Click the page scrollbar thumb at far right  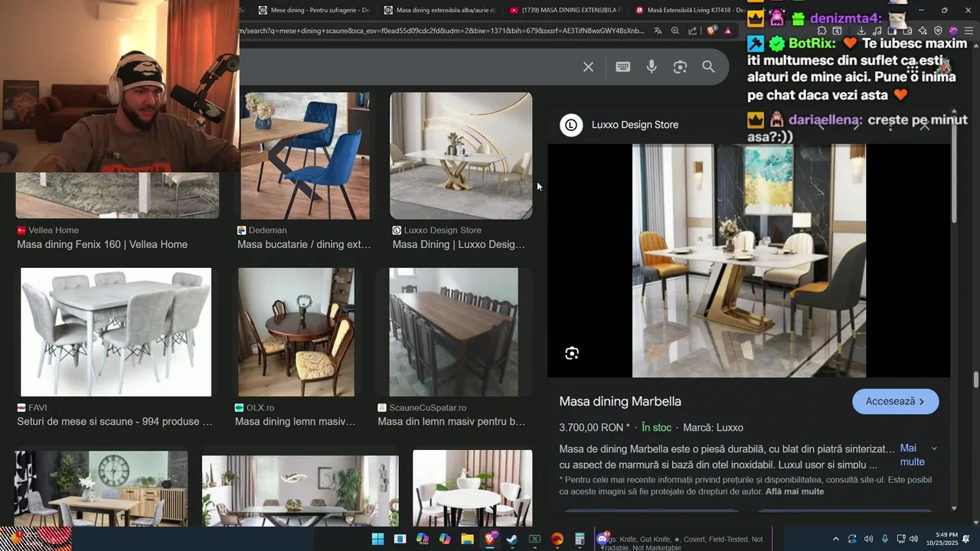(x=975, y=380)
